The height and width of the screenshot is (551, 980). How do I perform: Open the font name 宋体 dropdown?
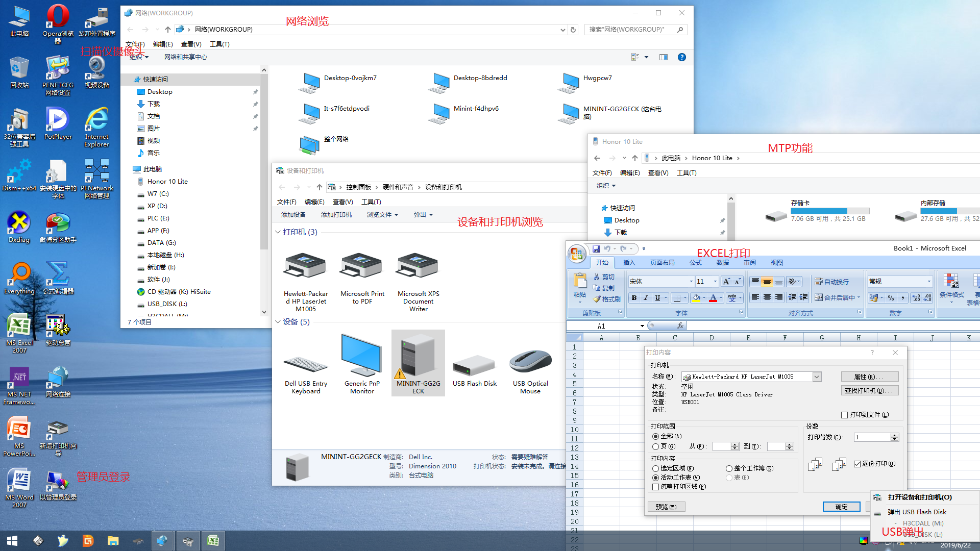pos(691,282)
